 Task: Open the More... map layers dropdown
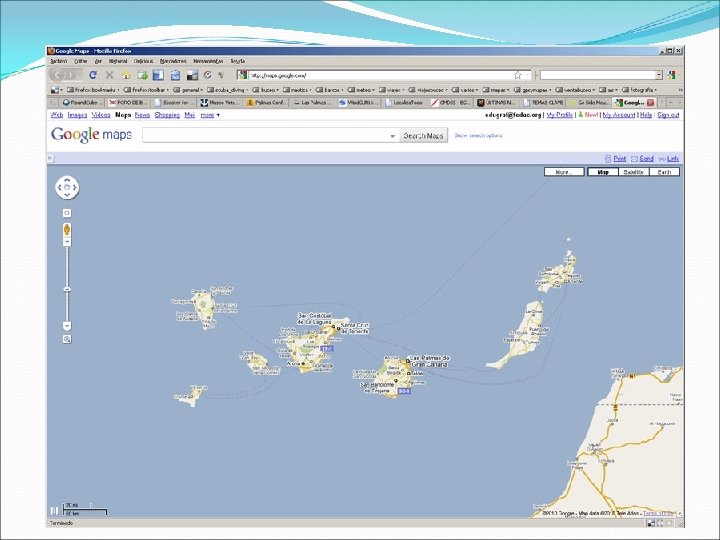click(x=564, y=172)
